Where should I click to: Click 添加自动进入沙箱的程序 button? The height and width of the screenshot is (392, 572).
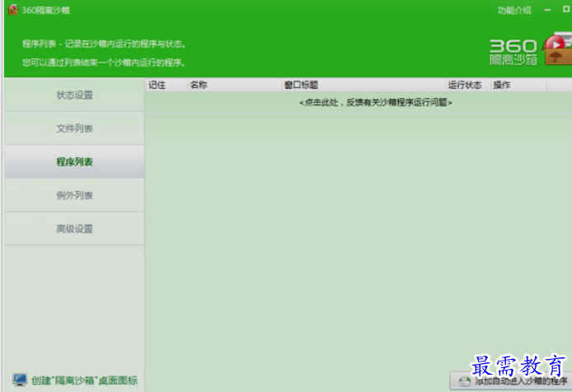511,381
